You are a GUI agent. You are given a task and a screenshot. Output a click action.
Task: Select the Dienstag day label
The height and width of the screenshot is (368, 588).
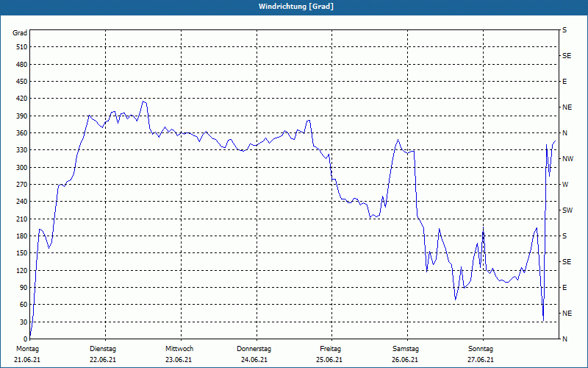click(x=103, y=349)
